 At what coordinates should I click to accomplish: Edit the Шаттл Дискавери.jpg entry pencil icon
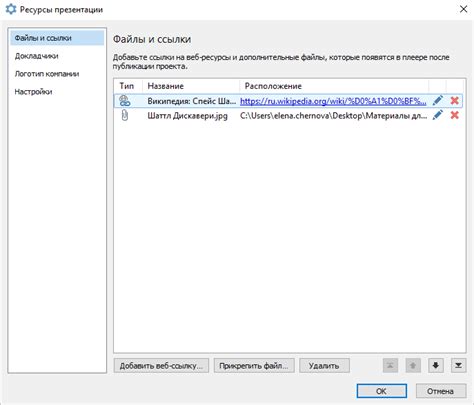[438, 115]
